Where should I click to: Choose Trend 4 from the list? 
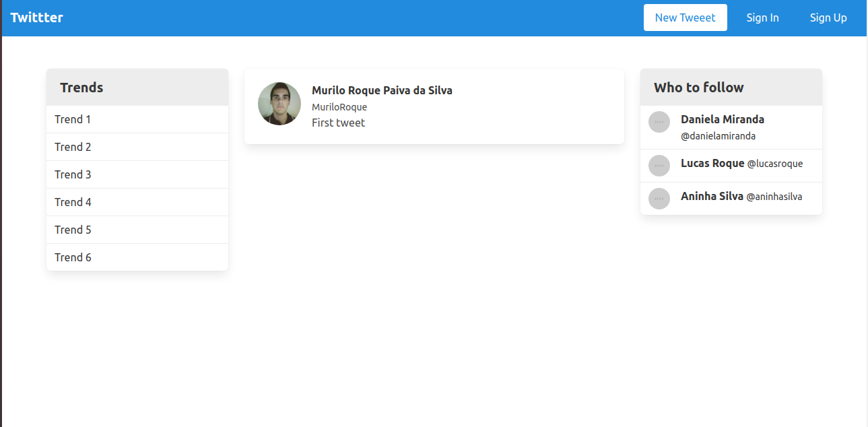coord(137,202)
